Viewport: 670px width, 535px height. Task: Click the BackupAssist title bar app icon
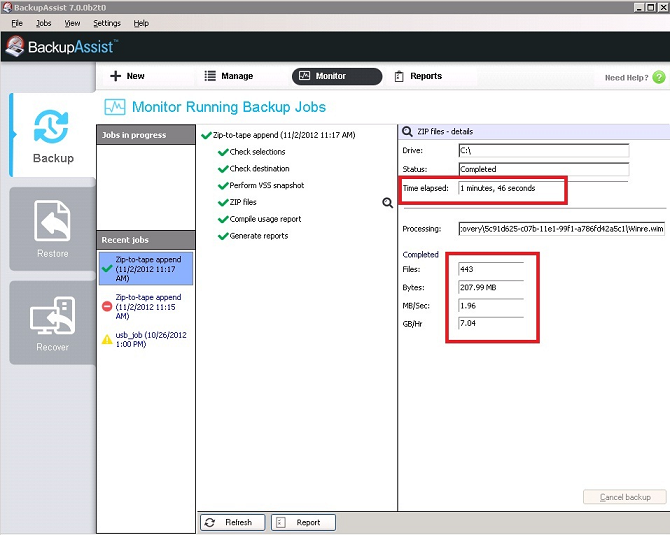click(6, 7)
